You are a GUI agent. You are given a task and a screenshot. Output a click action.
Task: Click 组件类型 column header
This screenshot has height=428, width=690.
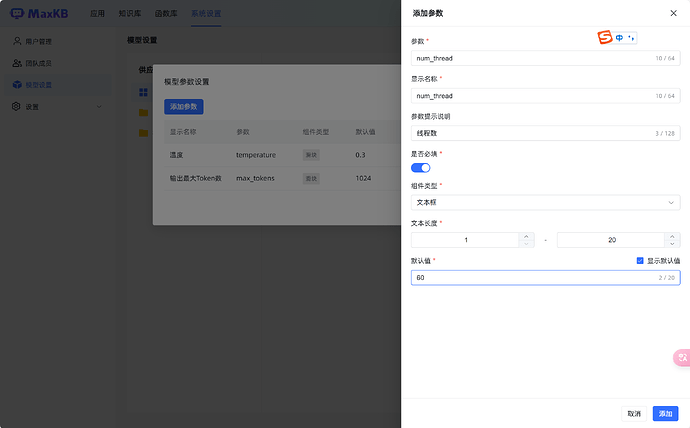click(x=316, y=132)
